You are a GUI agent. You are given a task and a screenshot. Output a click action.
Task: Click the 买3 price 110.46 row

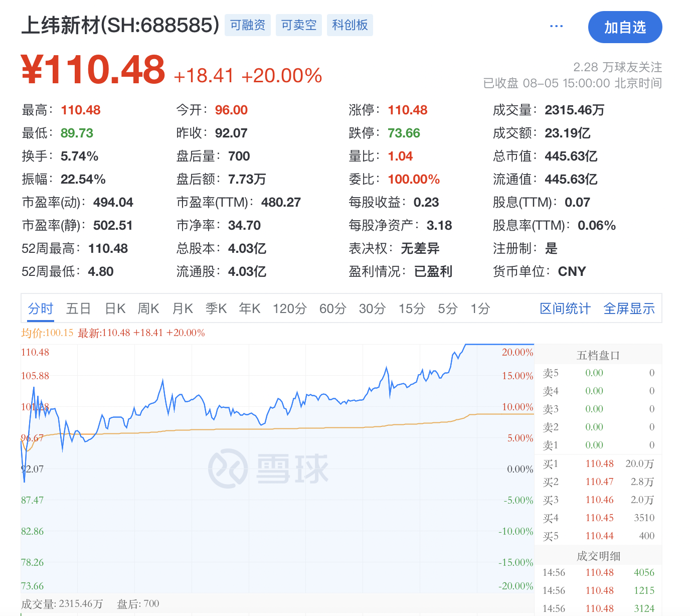(598, 500)
